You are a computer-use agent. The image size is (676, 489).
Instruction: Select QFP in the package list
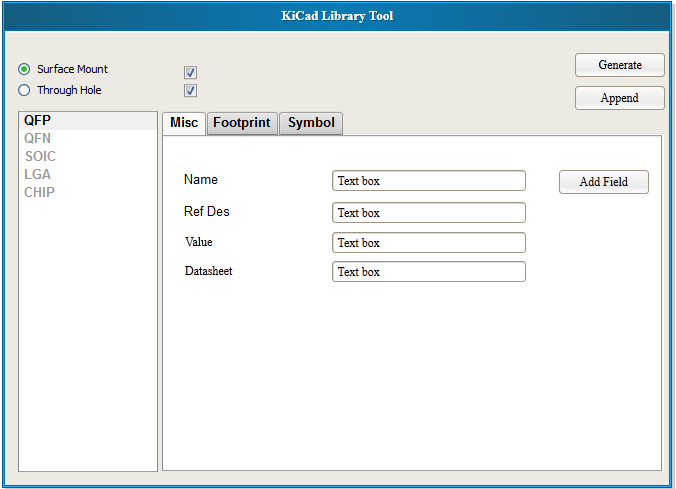pos(38,120)
